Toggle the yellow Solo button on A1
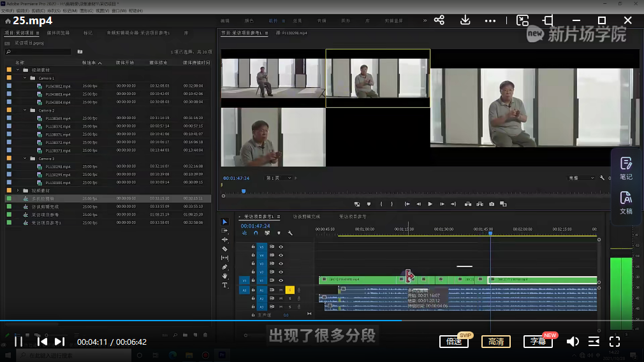This screenshot has height=362, width=644. coord(290,290)
